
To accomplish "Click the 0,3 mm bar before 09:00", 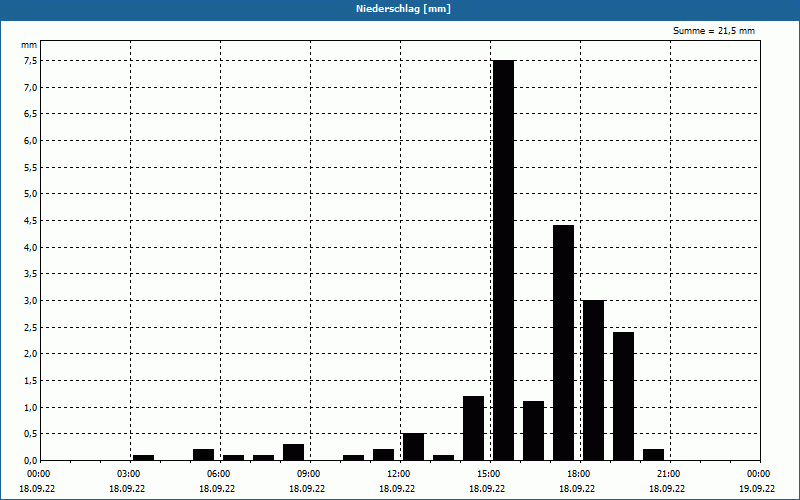I will coord(293,452).
